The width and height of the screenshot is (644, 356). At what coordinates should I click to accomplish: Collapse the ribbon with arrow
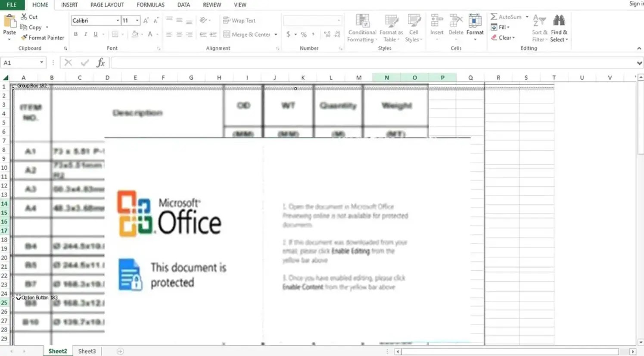[x=639, y=48]
